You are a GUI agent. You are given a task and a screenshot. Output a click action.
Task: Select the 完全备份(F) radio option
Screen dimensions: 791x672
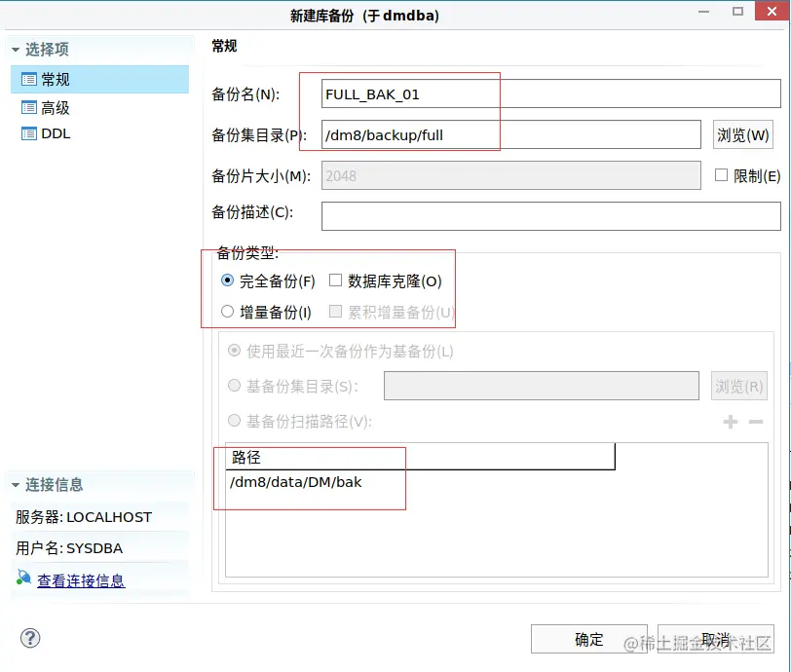226,279
